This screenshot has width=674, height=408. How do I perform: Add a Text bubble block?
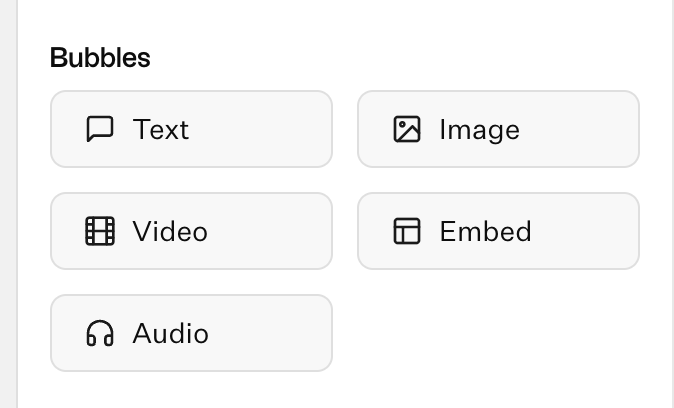(x=191, y=129)
